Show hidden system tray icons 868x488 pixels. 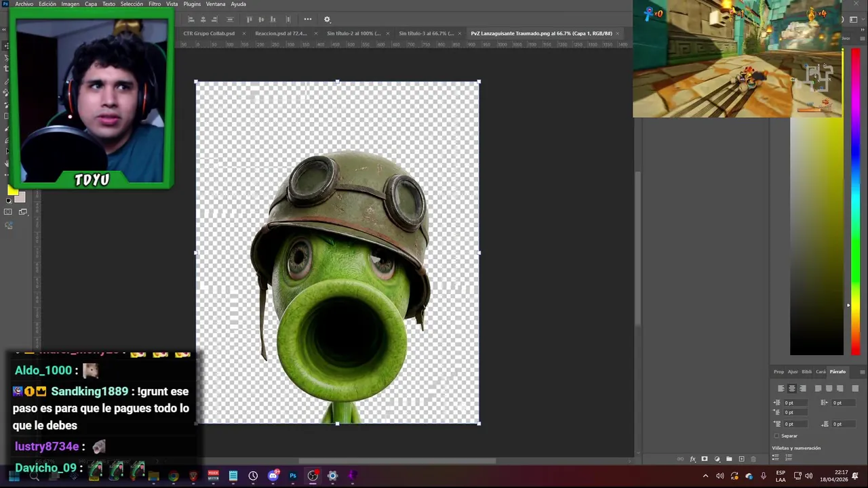coord(706,476)
